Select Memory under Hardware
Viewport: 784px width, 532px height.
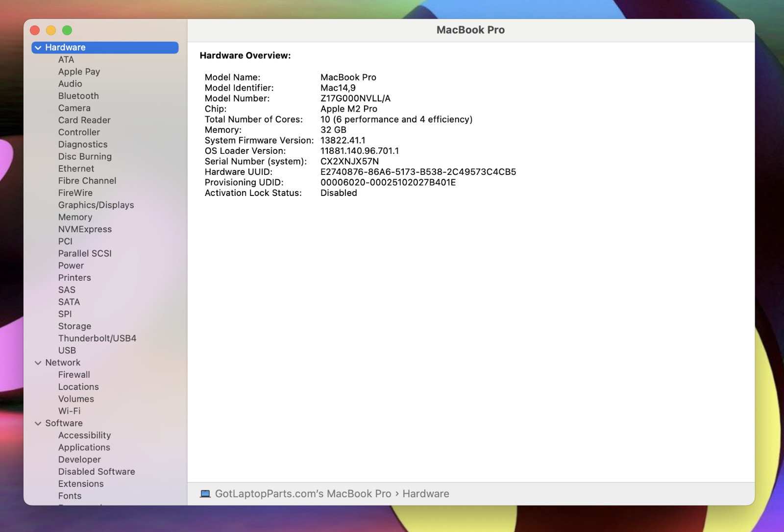coord(75,217)
